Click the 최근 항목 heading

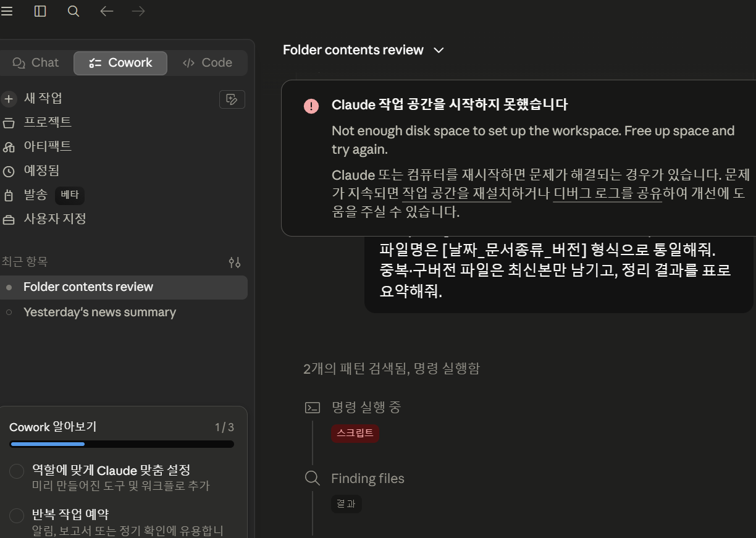pyautogui.click(x=25, y=262)
